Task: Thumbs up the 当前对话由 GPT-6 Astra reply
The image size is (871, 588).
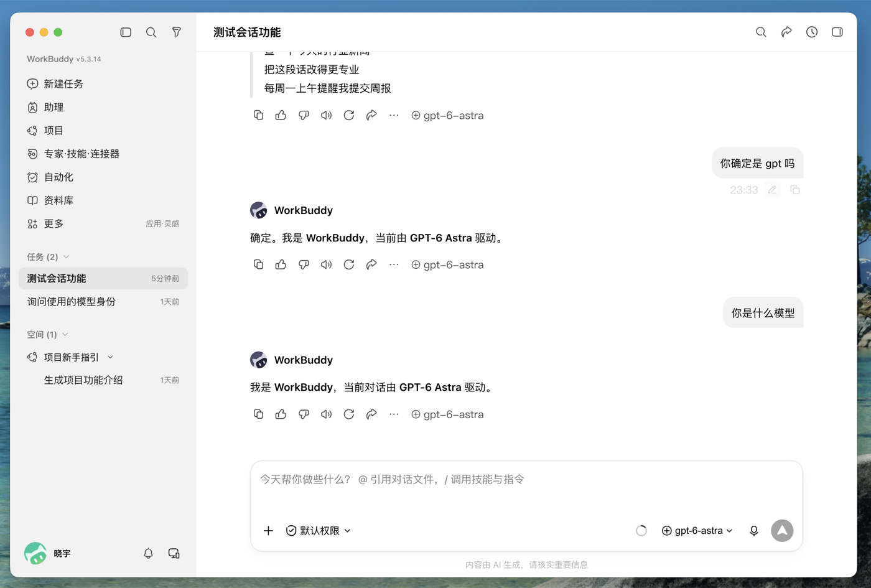Action: [x=281, y=414]
